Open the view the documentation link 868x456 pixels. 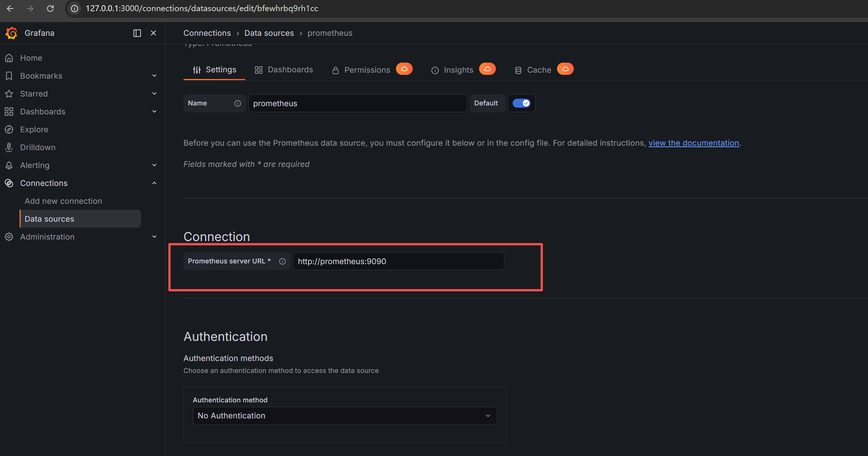(694, 143)
